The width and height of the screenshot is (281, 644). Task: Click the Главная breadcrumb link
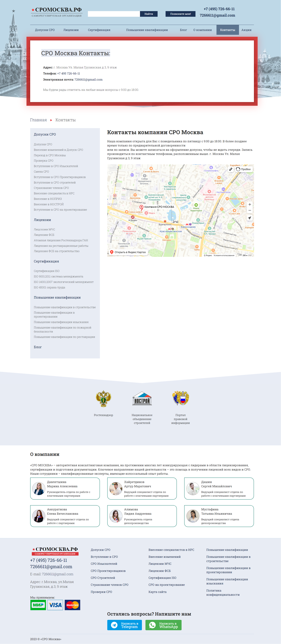38,120
